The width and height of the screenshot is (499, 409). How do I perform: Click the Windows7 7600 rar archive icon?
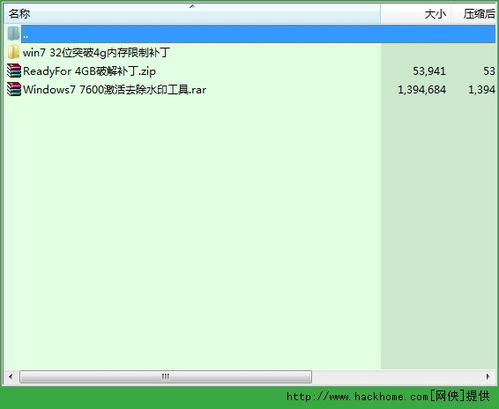coord(14,89)
